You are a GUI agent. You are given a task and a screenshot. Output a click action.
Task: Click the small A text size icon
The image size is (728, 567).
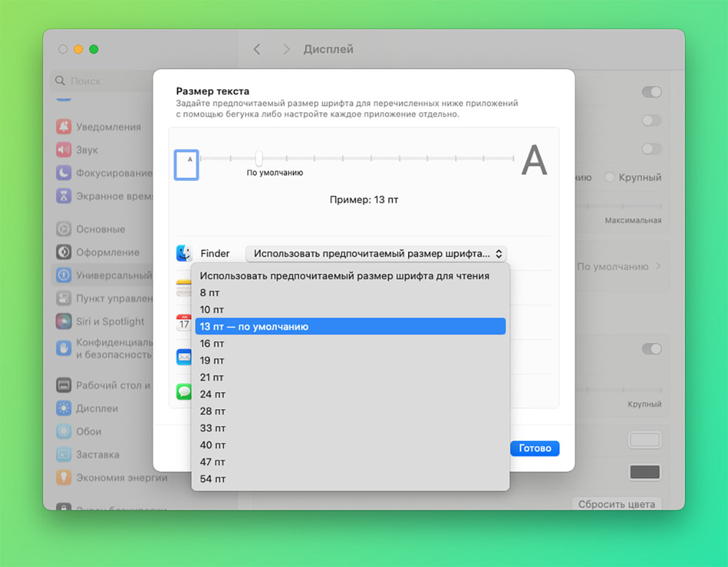187,165
